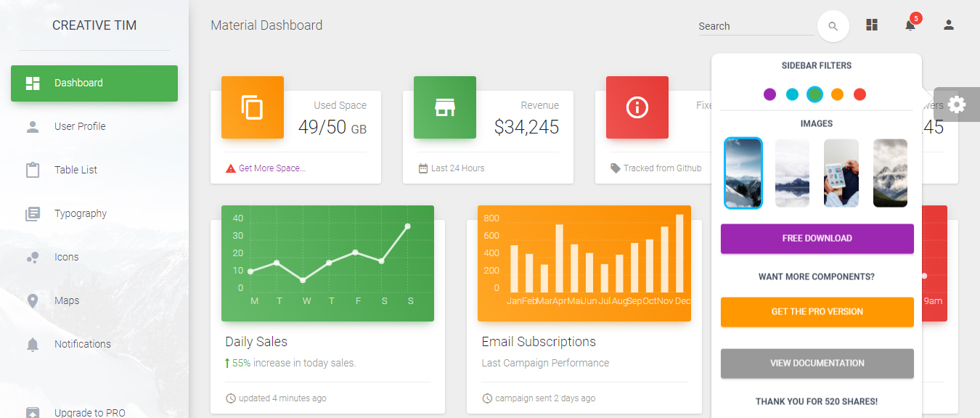Click GET THE PRO VERSION button
The width and height of the screenshot is (980, 418).
point(817,312)
